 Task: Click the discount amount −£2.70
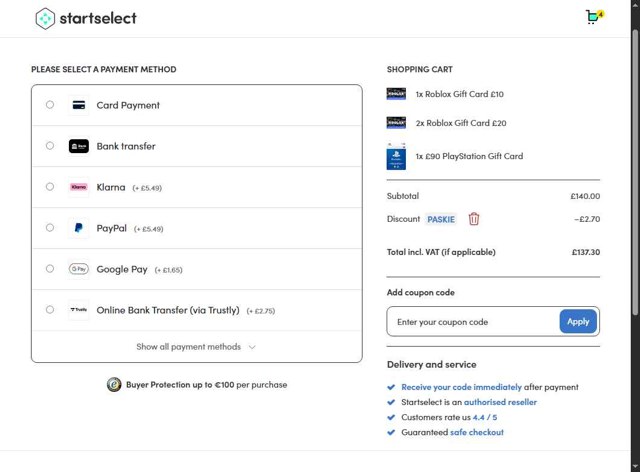tap(587, 219)
